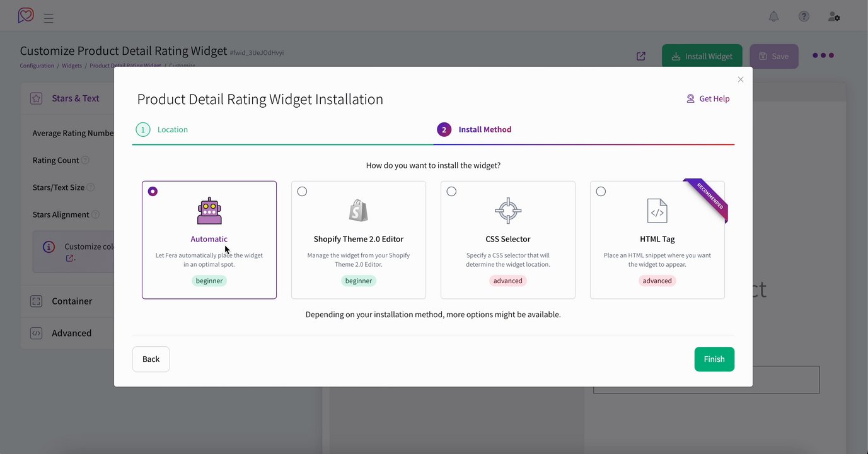Click the info icon in customize note
Image resolution: width=868 pixels, height=454 pixels.
[49, 247]
